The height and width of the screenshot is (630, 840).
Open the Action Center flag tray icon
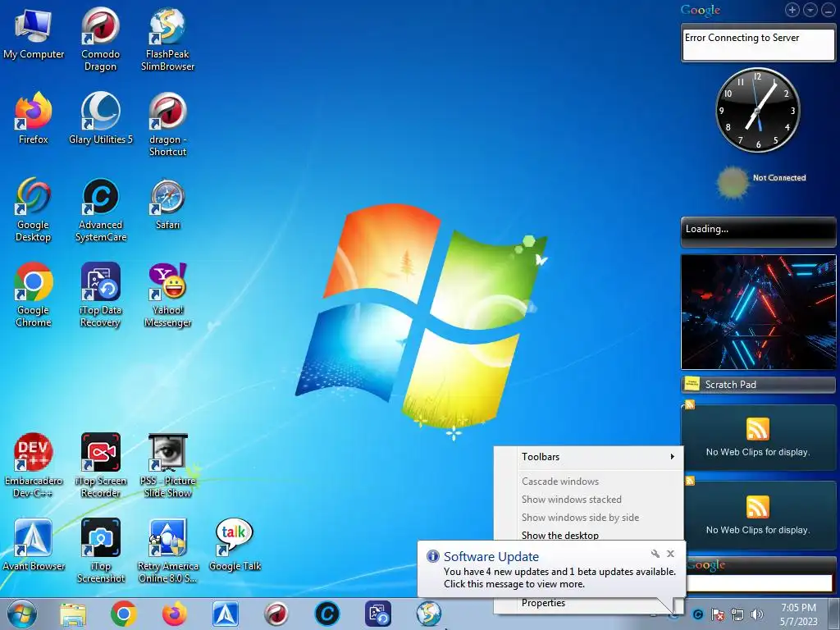[x=717, y=614]
